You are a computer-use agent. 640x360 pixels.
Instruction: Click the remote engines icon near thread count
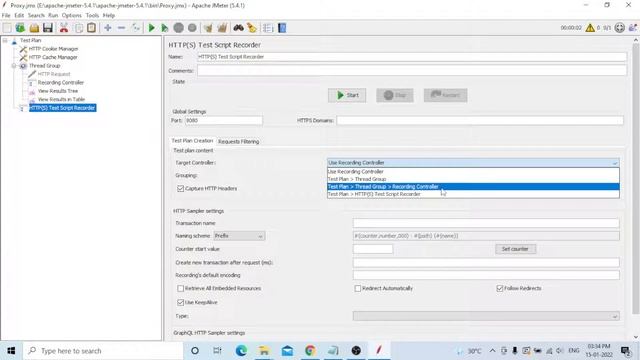click(620, 28)
